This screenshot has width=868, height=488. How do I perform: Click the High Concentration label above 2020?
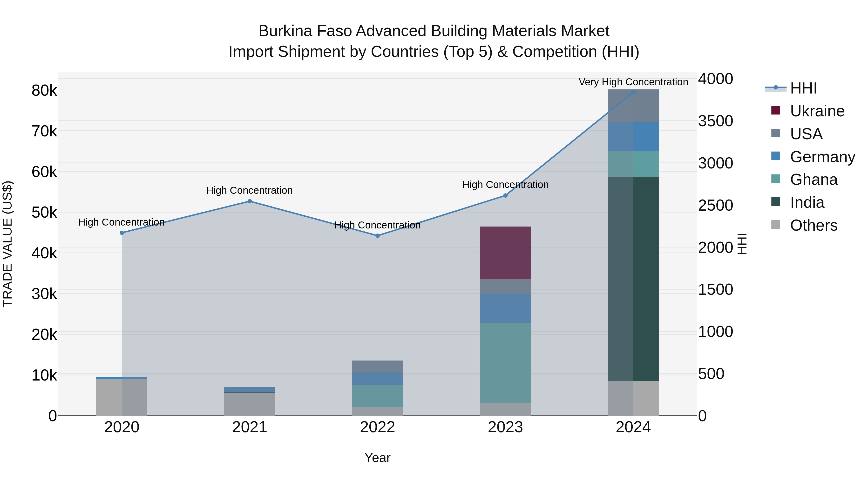[121, 222]
